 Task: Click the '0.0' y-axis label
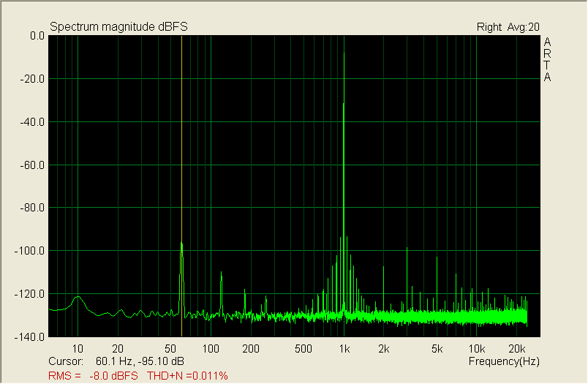click(37, 36)
